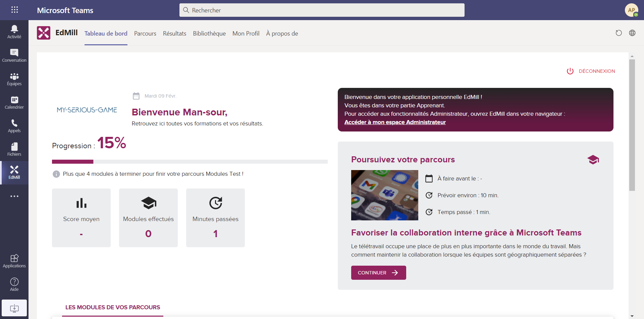Click the Bienvenue Man-sour heading
The width and height of the screenshot is (644, 319).
[179, 112]
